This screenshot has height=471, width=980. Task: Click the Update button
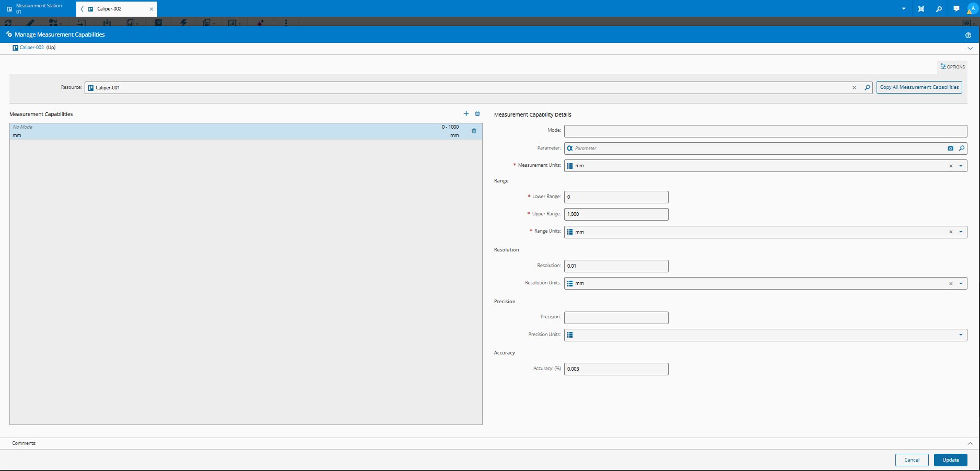tap(951, 460)
